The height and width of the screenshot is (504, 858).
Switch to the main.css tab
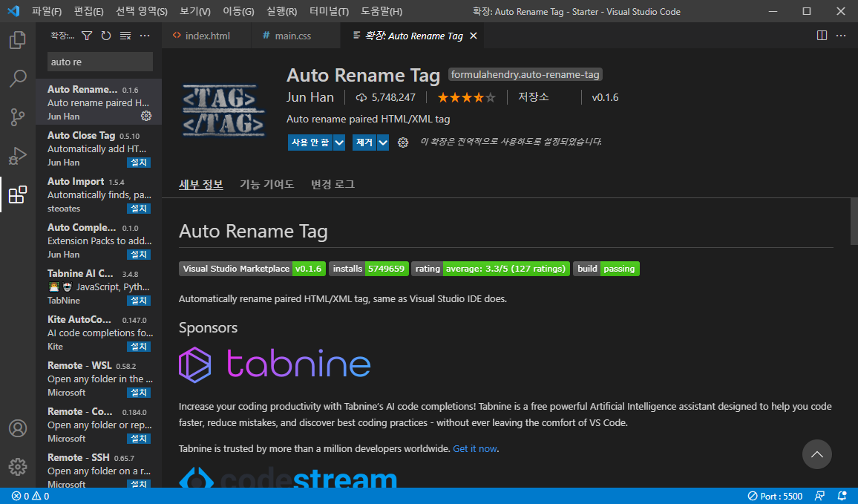tap(295, 36)
